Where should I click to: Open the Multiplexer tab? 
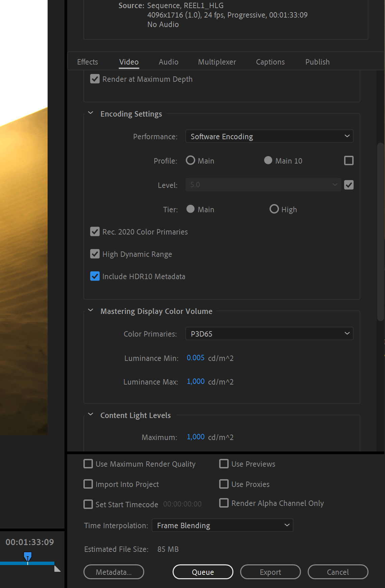point(217,62)
